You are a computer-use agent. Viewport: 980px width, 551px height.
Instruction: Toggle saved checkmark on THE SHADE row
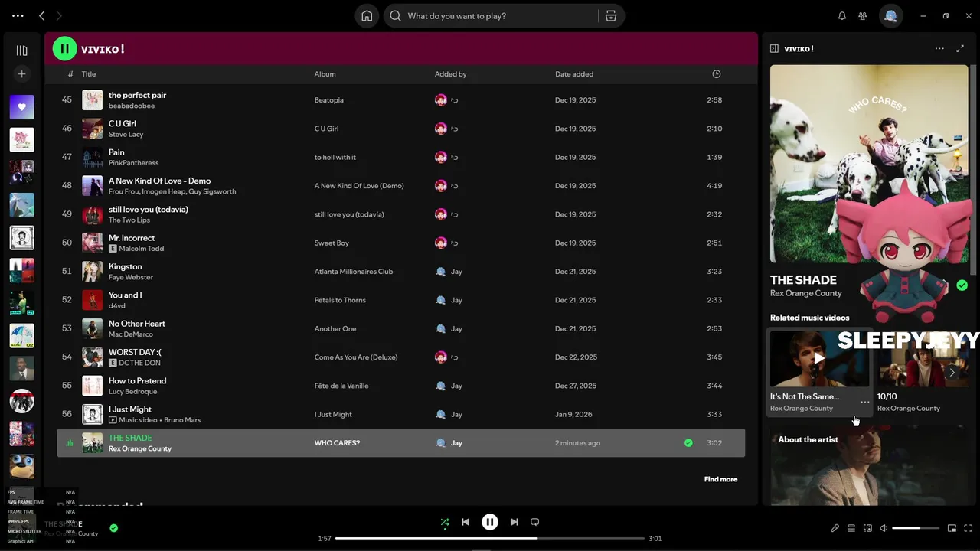click(688, 443)
